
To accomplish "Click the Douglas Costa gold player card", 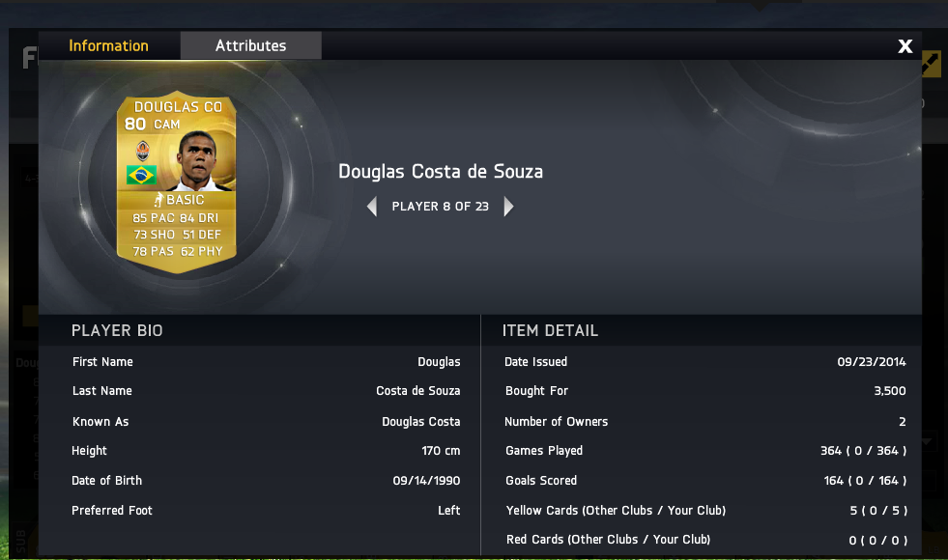I will (177, 182).
